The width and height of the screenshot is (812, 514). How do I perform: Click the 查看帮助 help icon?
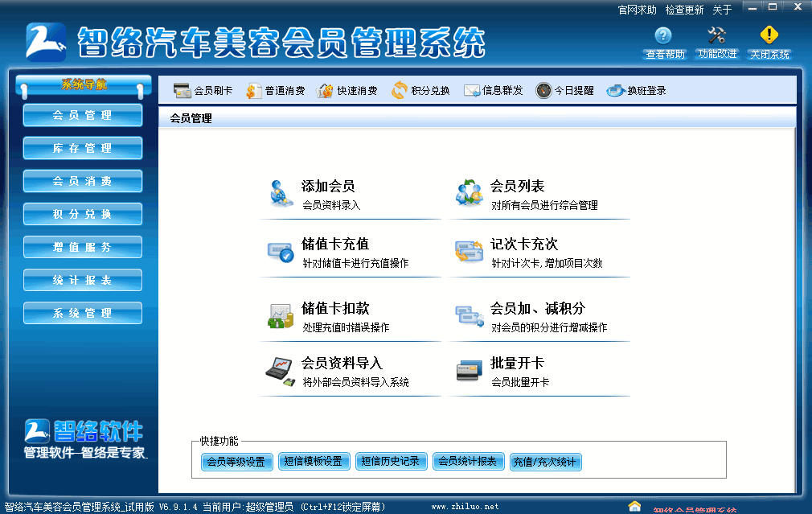664,36
